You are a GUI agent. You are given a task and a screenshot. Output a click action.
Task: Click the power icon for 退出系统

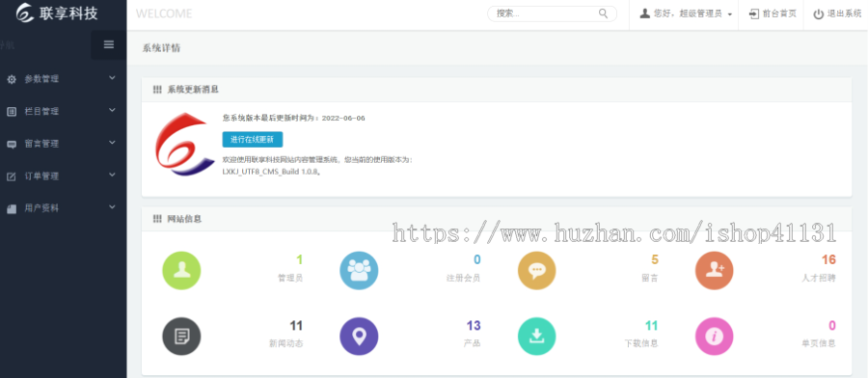pos(818,14)
